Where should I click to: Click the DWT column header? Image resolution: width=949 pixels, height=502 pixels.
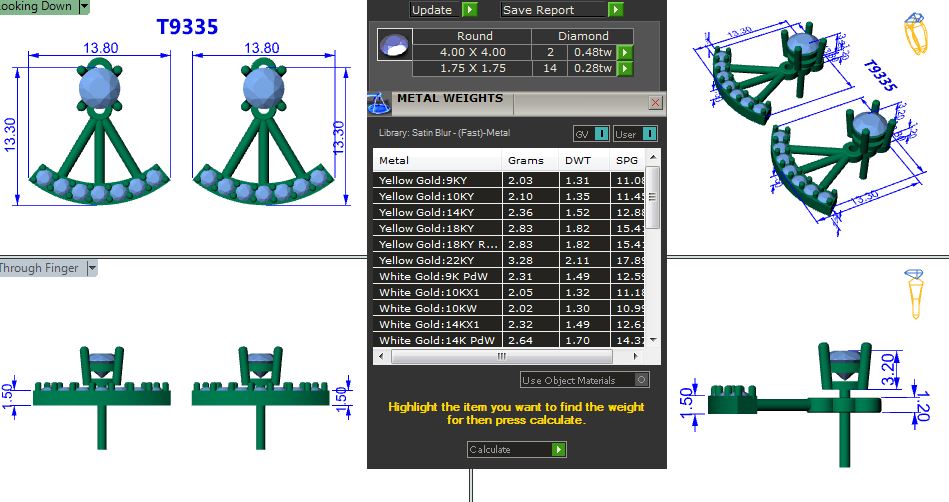click(576, 160)
